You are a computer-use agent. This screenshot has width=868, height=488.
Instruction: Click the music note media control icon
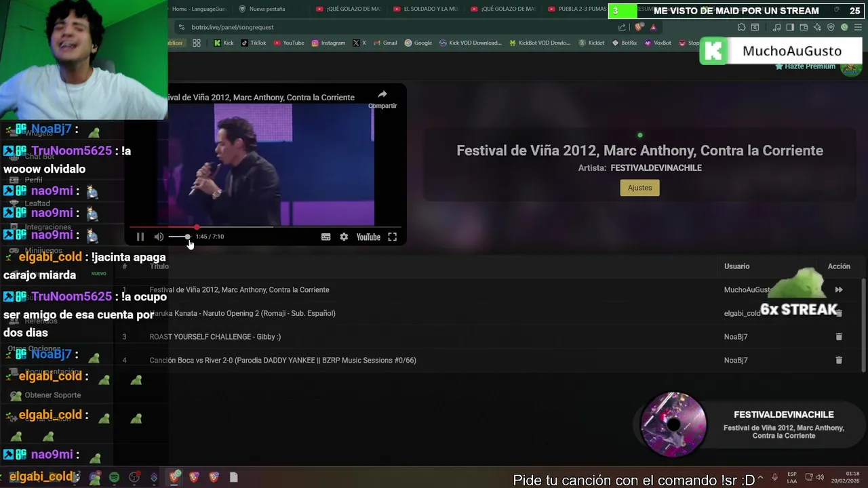click(x=777, y=27)
